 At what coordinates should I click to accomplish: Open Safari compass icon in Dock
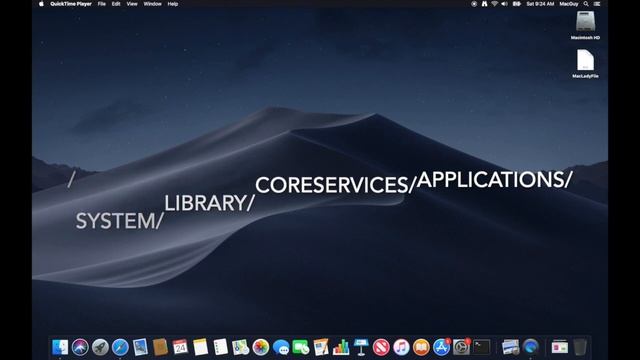tap(120, 347)
